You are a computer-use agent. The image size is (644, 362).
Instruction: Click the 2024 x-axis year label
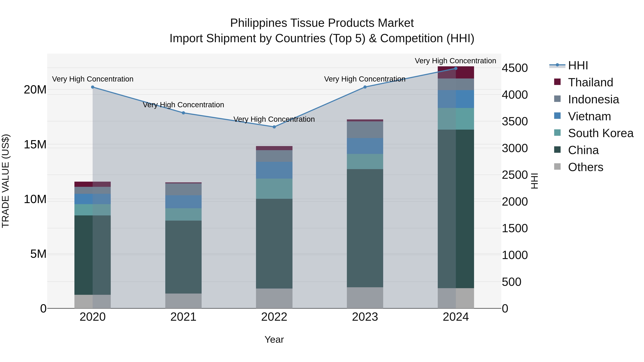(455, 317)
